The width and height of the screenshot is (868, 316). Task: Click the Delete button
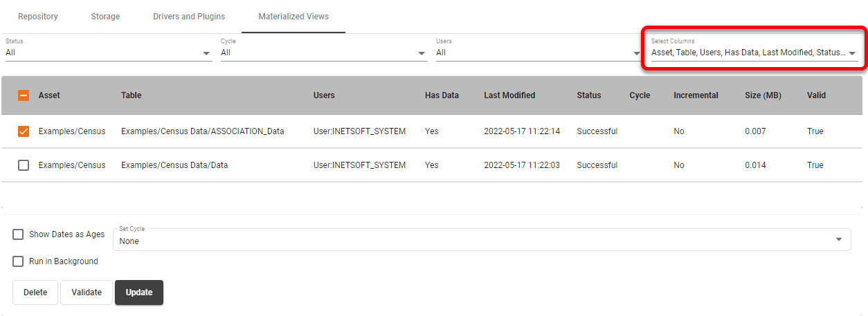point(35,292)
